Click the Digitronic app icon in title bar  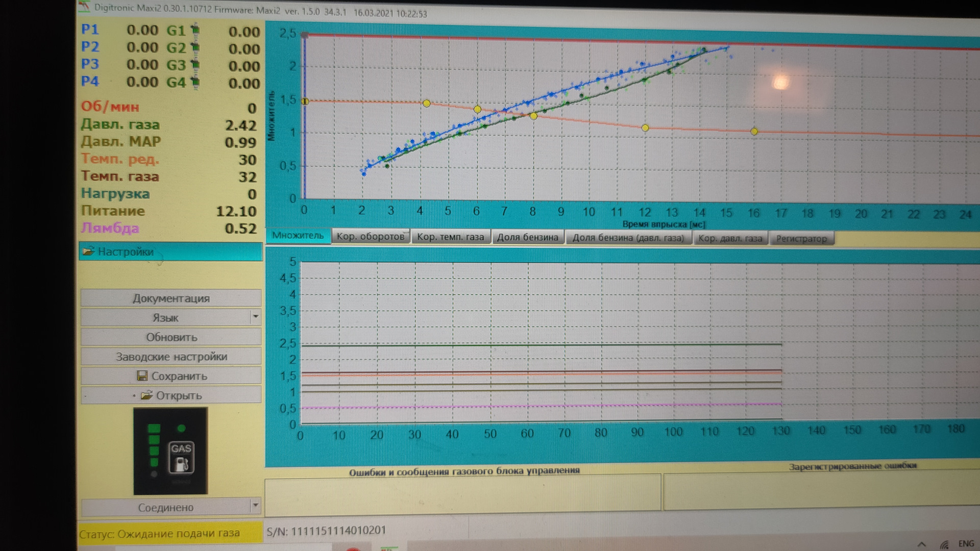click(x=84, y=7)
